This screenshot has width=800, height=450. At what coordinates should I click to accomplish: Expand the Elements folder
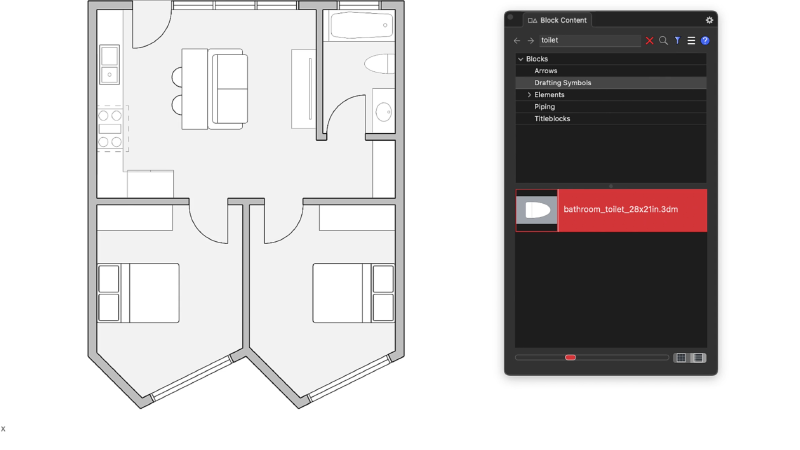(529, 95)
